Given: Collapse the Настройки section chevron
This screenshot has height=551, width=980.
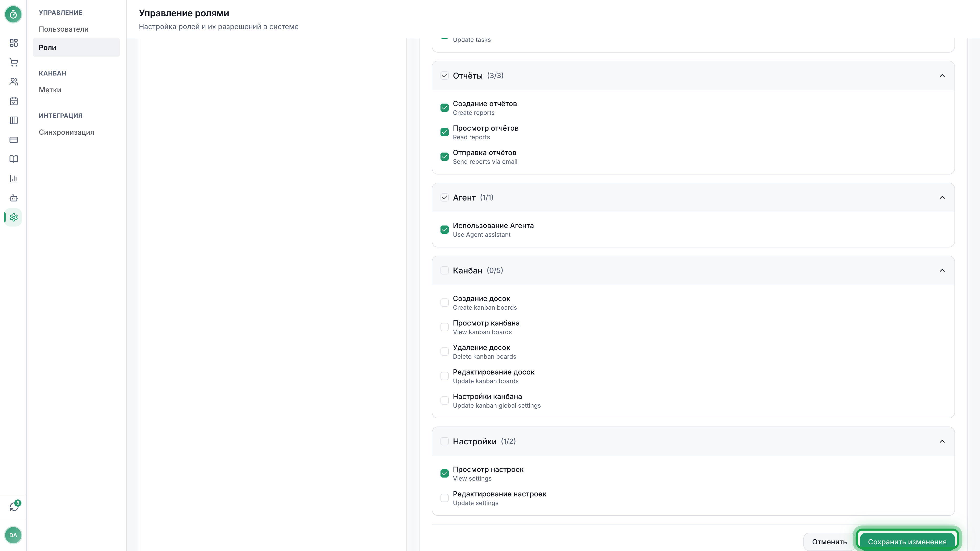Looking at the screenshot, I should 942,442.
